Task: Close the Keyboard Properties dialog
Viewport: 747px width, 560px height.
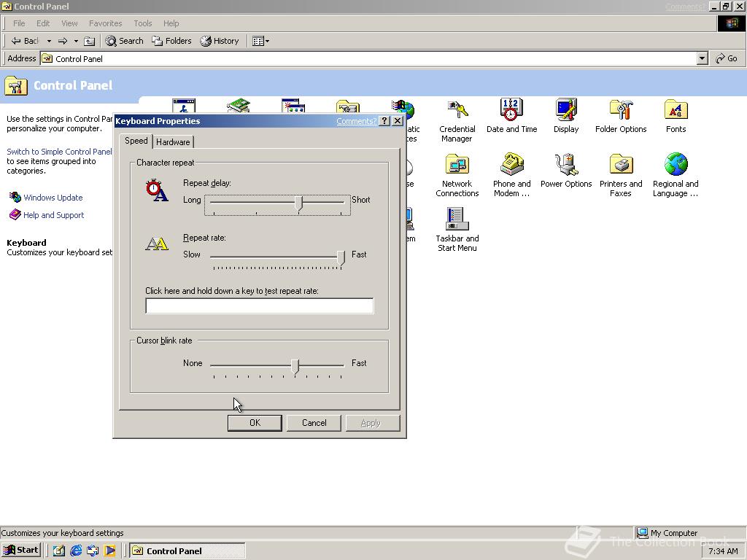Action: coord(398,121)
